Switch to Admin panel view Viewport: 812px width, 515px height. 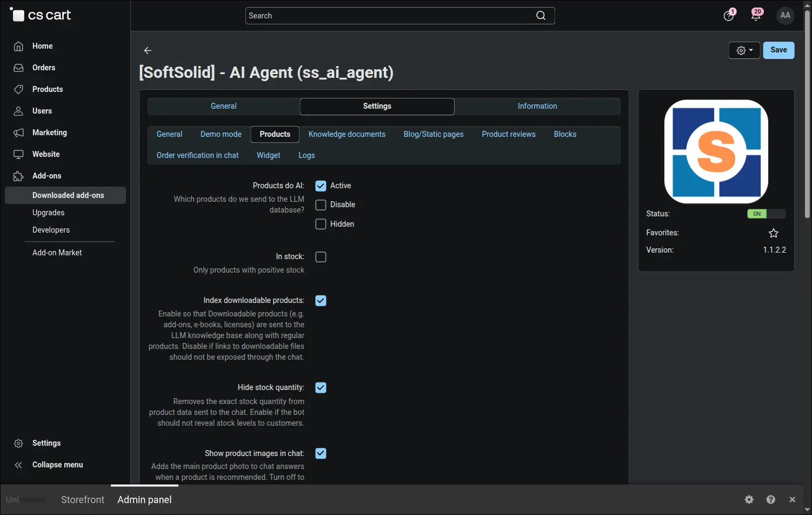click(144, 500)
